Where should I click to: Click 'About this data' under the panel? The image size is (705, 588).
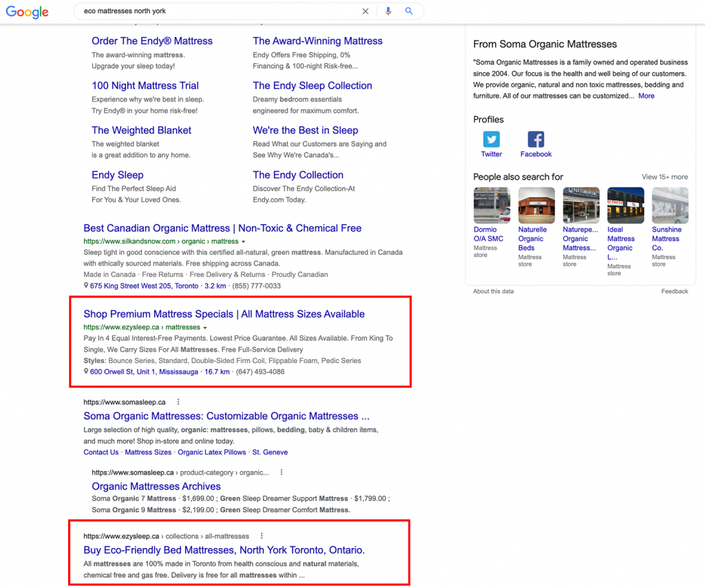click(x=493, y=291)
